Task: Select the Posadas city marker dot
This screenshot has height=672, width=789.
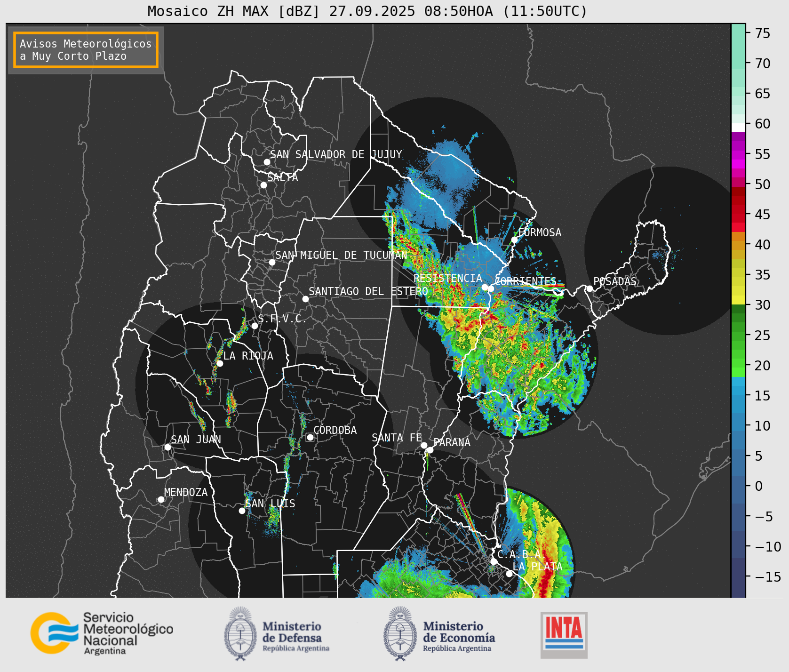Action: point(590,288)
